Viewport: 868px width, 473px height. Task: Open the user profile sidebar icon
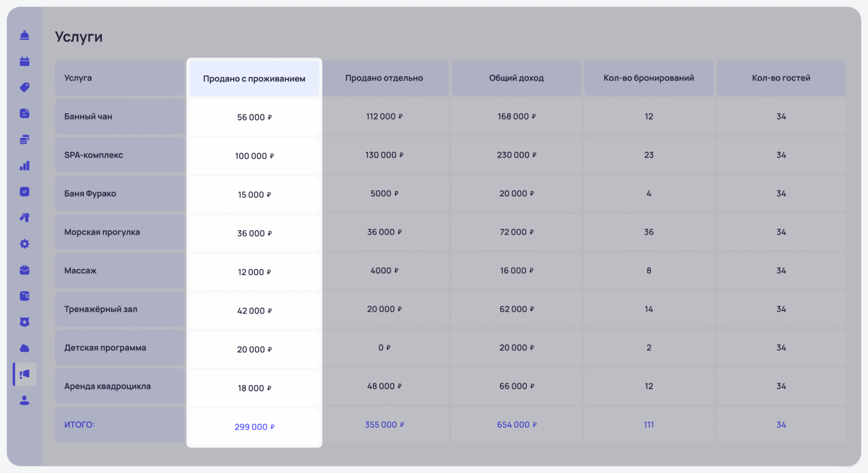24,400
